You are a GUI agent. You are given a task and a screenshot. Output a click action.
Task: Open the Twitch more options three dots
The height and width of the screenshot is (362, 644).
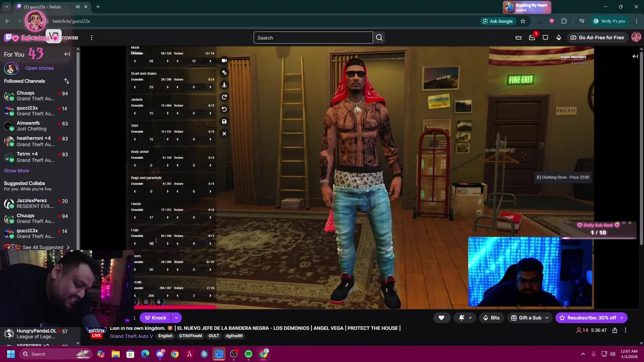pyautogui.click(x=91, y=38)
